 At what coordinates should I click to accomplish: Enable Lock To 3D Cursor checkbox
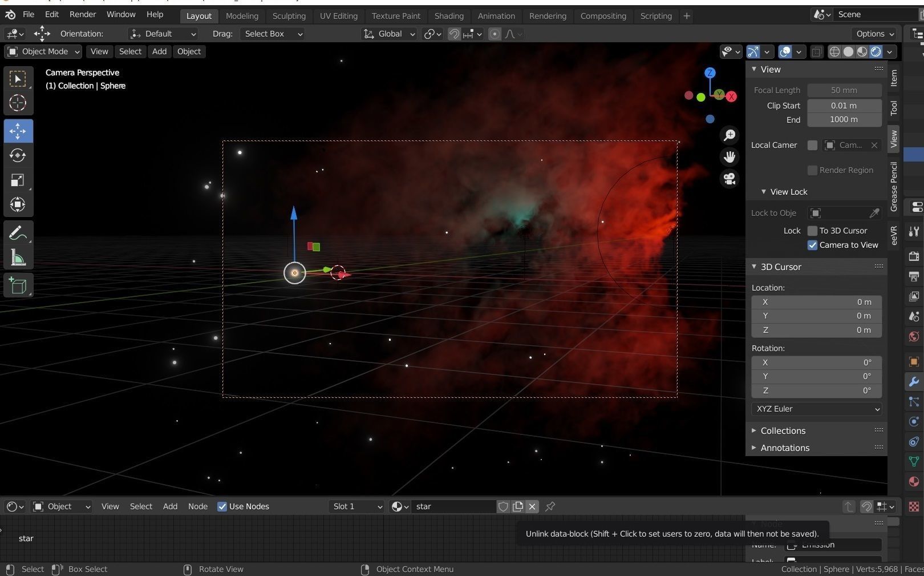pos(812,231)
